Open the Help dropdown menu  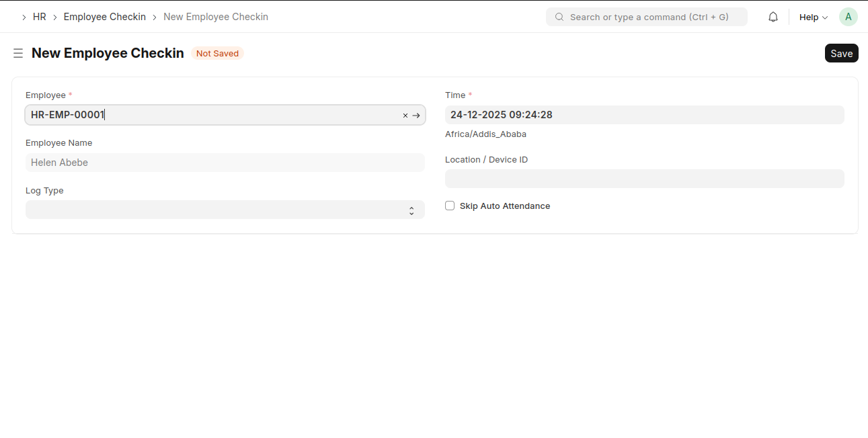[x=813, y=17]
